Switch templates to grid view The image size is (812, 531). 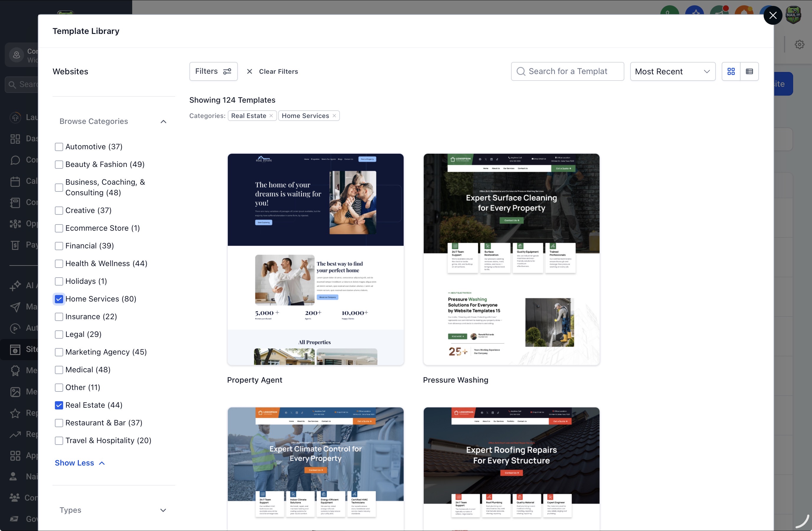click(731, 71)
